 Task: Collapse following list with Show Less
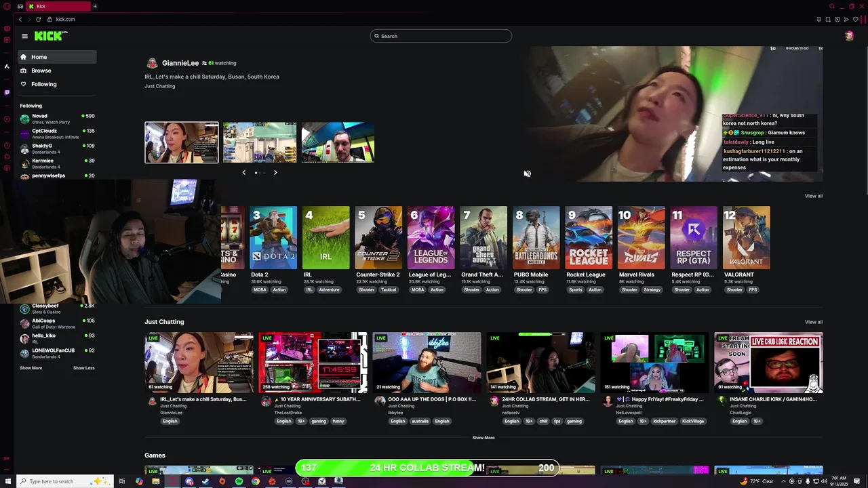tap(84, 368)
